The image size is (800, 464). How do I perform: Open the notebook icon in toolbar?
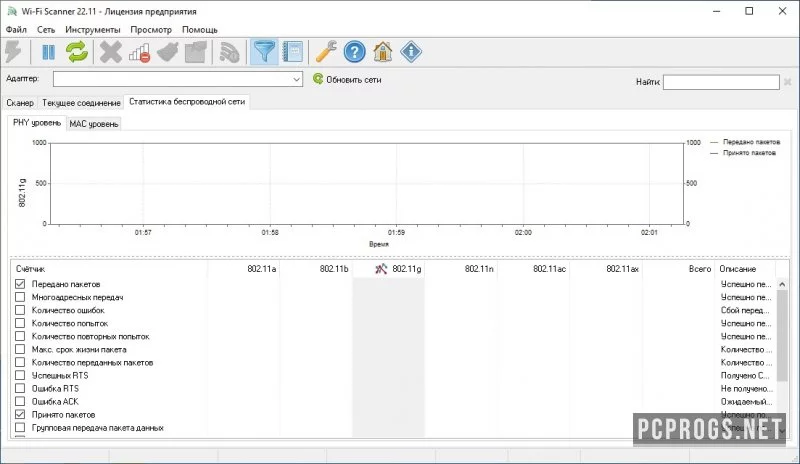click(x=293, y=52)
